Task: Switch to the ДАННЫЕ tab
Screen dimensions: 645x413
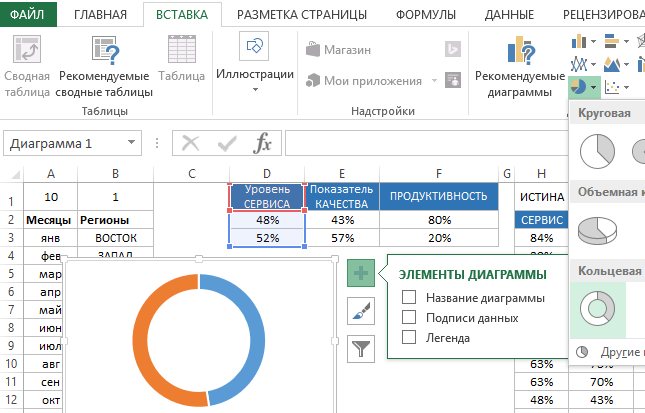Action: tap(509, 15)
